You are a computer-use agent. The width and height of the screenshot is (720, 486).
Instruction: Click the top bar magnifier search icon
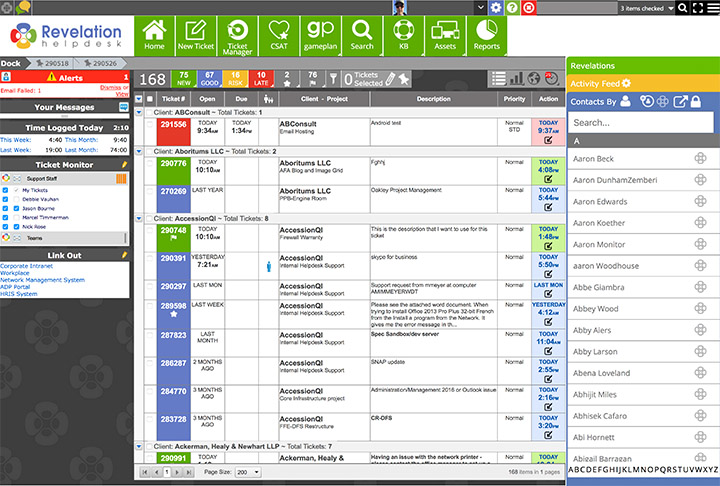click(x=683, y=8)
